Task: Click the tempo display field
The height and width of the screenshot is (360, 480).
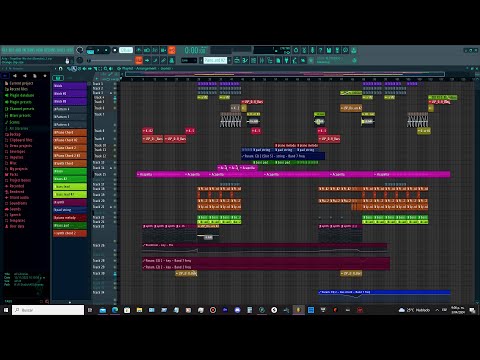Action: pos(126,50)
